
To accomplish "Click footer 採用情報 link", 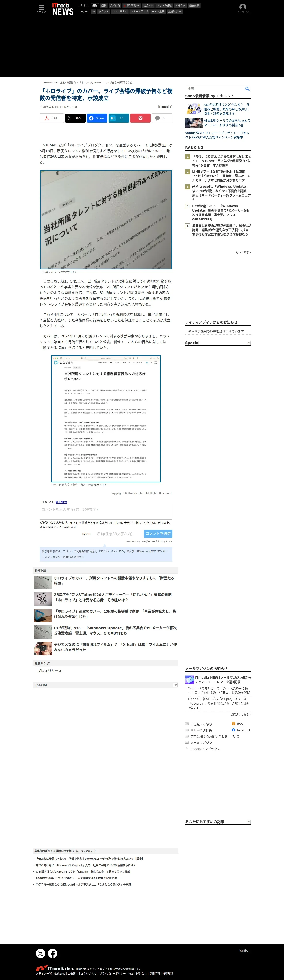I will [155, 974].
